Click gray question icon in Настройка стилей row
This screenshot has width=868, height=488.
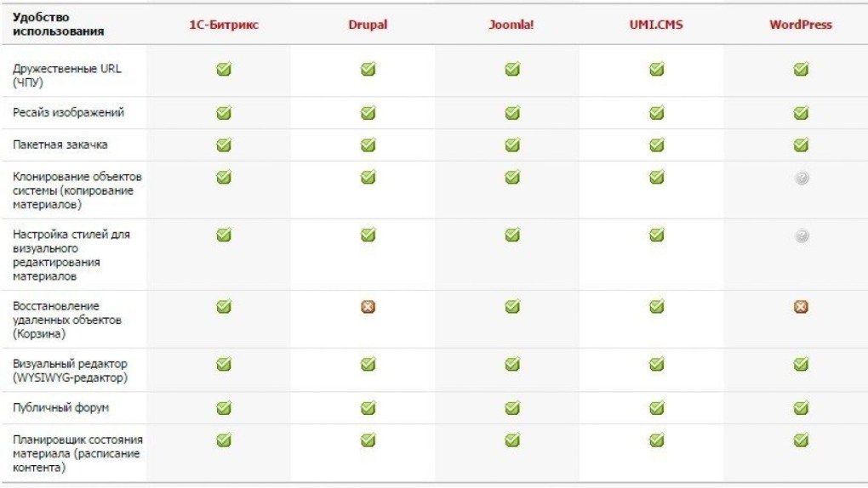[801, 235]
